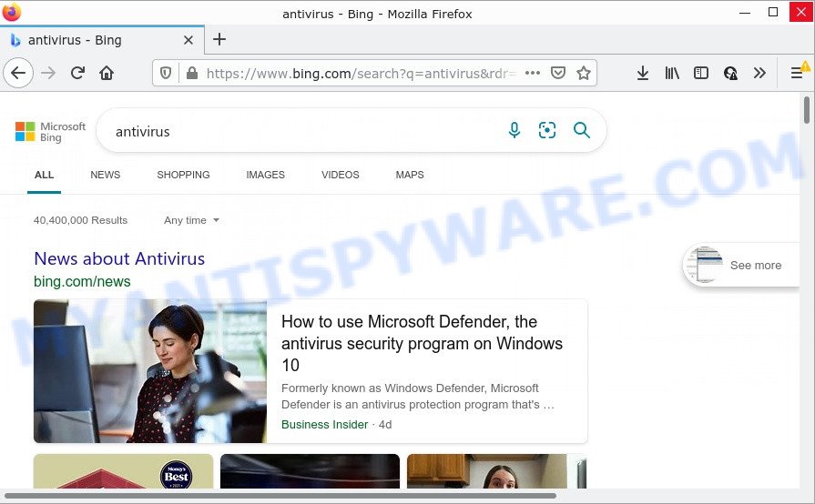Search using an image with visual search
The image size is (815, 504).
tap(547, 130)
